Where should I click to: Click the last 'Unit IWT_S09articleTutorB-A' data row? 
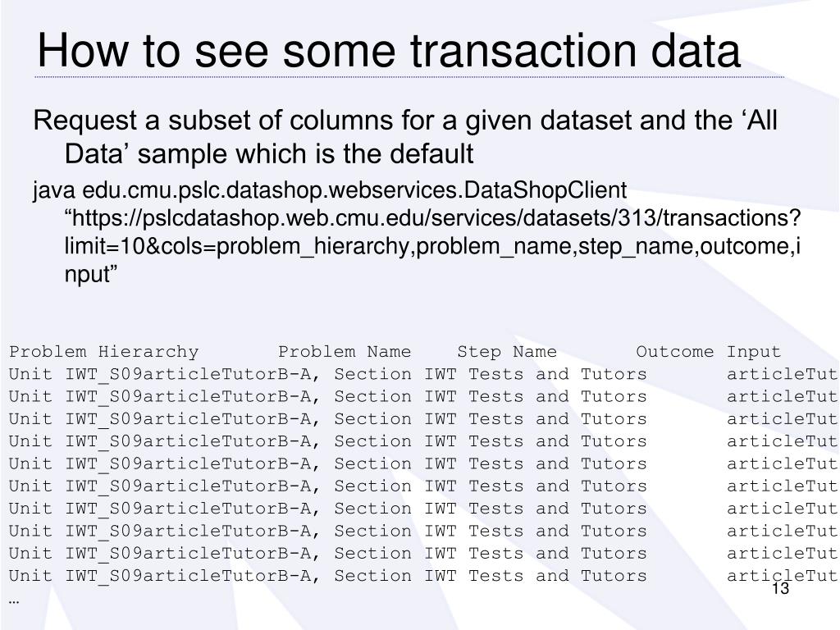[423, 576]
